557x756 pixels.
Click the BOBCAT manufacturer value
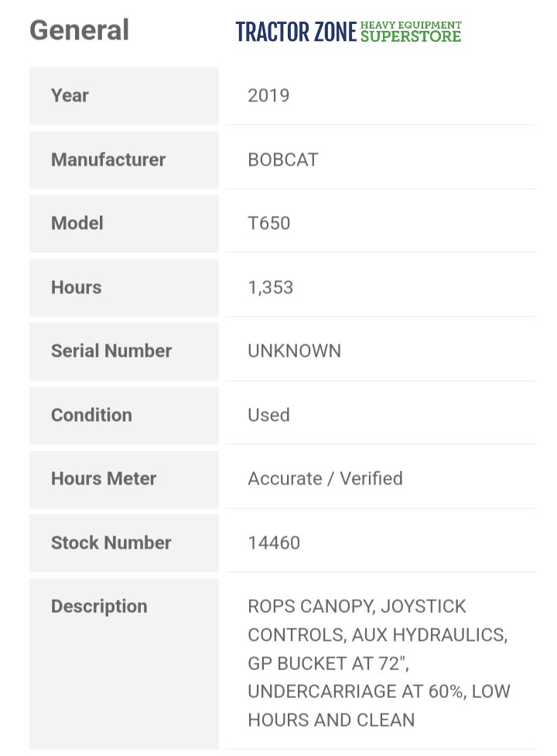click(282, 160)
